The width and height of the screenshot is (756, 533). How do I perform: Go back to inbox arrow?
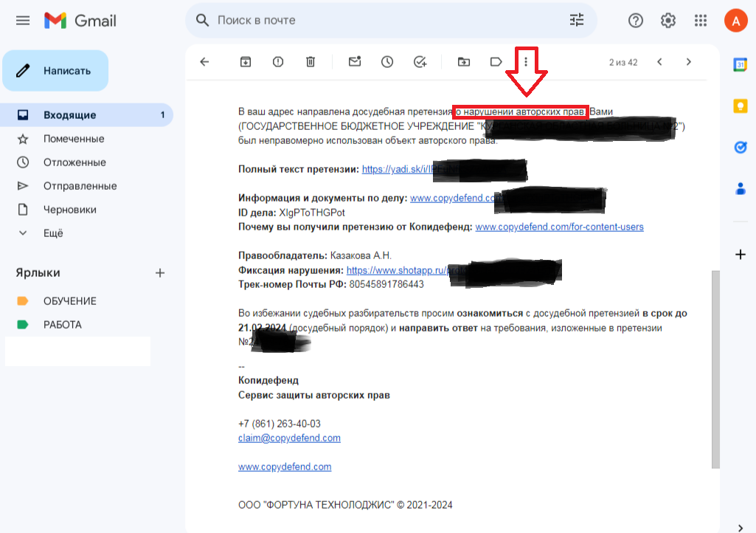(204, 62)
